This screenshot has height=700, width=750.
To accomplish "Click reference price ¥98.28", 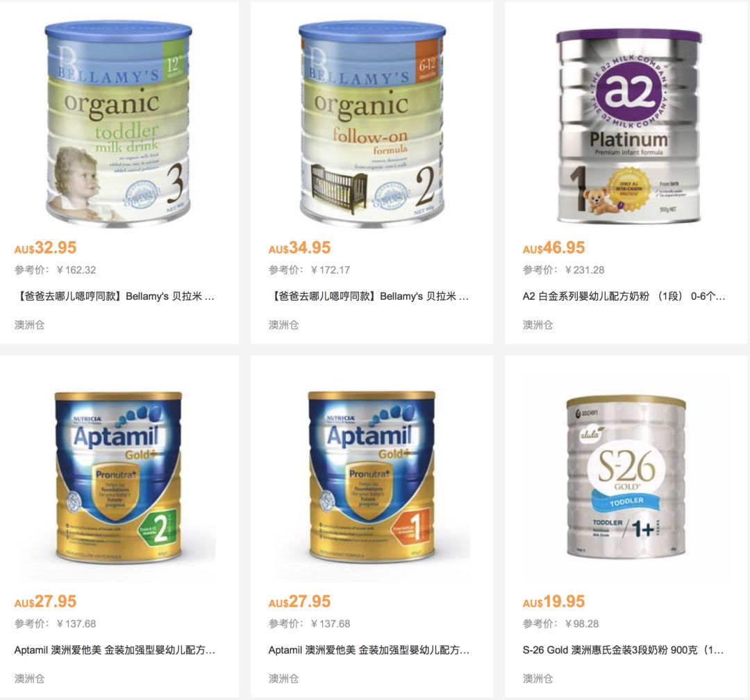I will 581,624.
